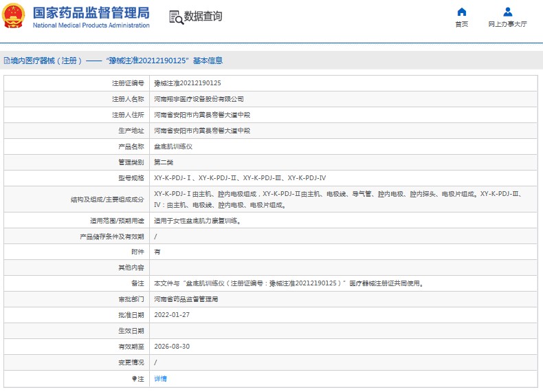543x392 pixels.
Task: Click the 结构及组成 description text
Action: click(337, 199)
